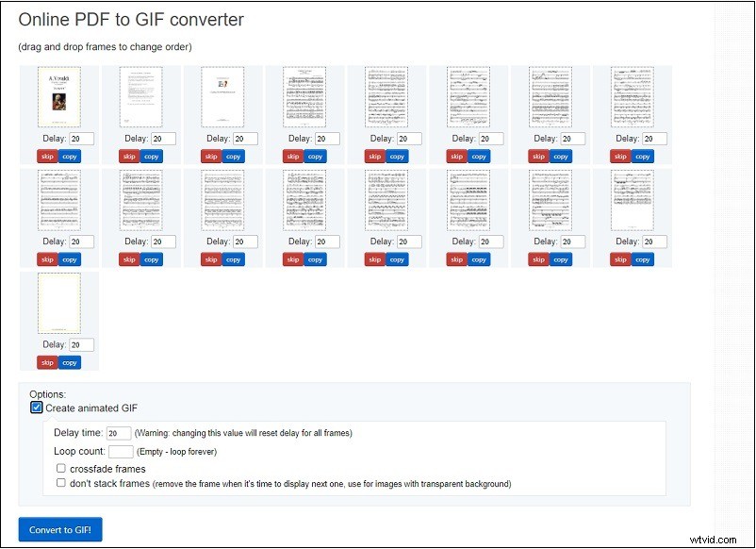Image resolution: width=756 pixels, height=549 pixels.
Task: Copy the first frame
Action: coord(71,156)
